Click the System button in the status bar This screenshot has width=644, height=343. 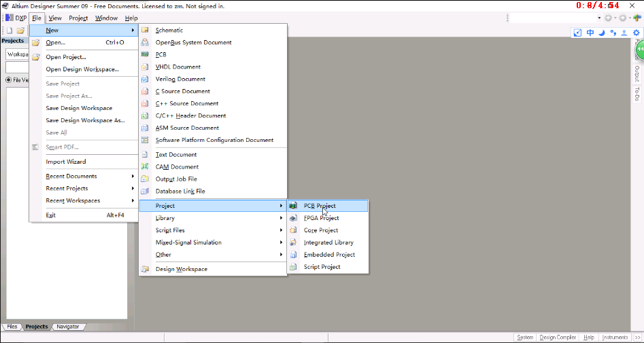[x=525, y=338]
